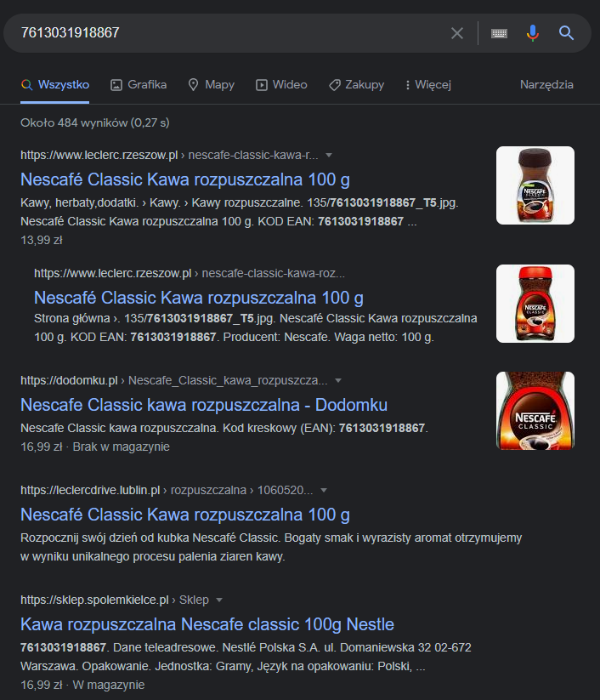Click the red Nescafé Classic thumbnail
Image resolution: width=600 pixels, height=700 pixels.
[x=535, y=411]
